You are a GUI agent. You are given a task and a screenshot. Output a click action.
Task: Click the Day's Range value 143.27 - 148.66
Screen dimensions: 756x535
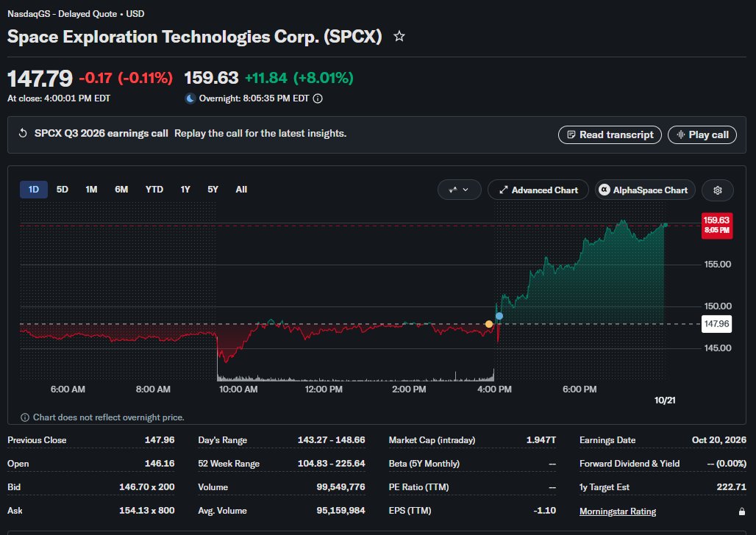tap(331, 440)
